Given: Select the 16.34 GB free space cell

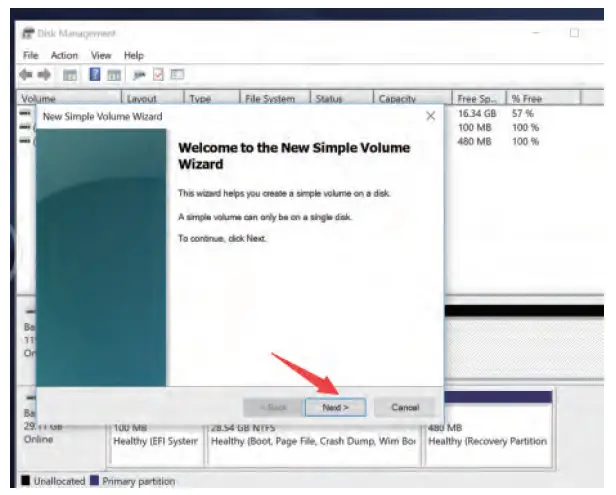Looking at the screenshot, I should click(x=477, y=114).
